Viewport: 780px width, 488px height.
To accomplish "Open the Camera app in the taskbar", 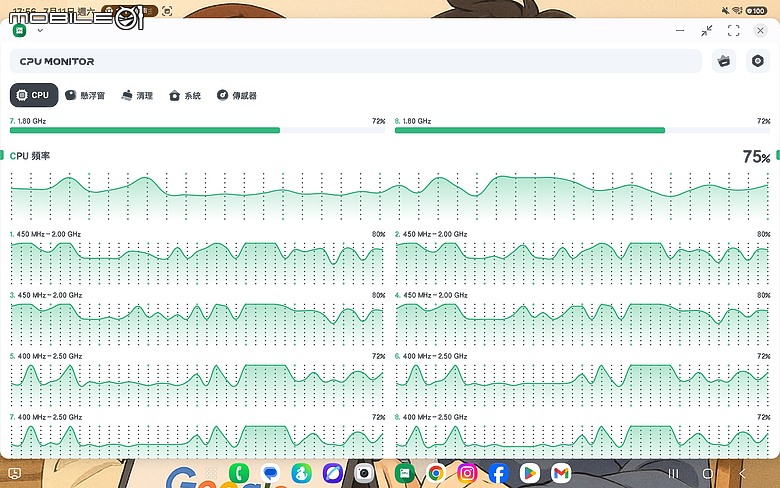I will tap(364, 473).
